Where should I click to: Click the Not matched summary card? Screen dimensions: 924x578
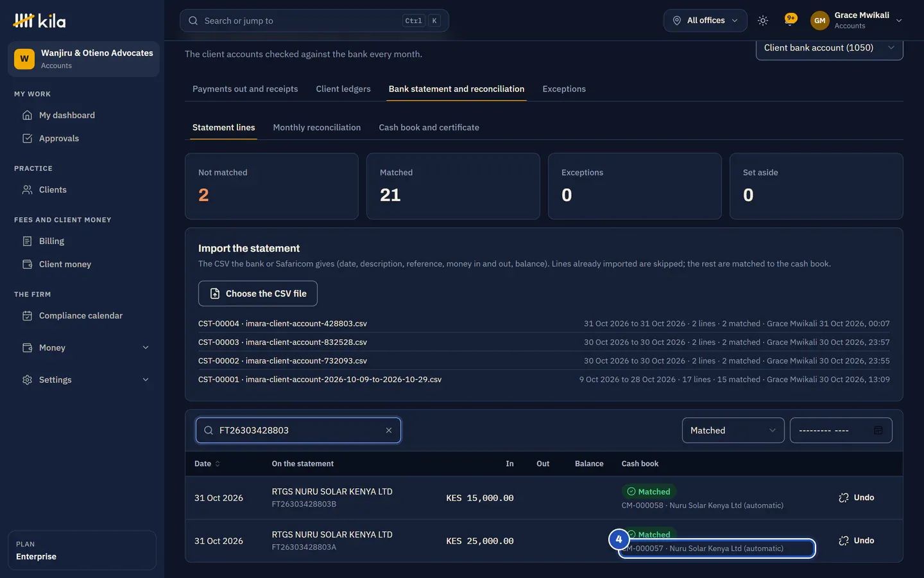point(271,186)
